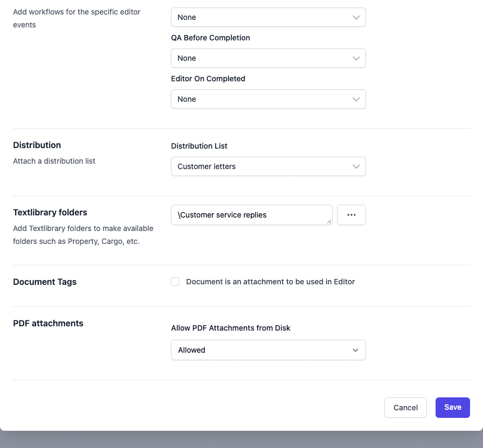The width and height of the screenshot is (483, 448).
Task: Open the top None workflow dropdown
Action: pyautogui.click(x=268, y=17)
